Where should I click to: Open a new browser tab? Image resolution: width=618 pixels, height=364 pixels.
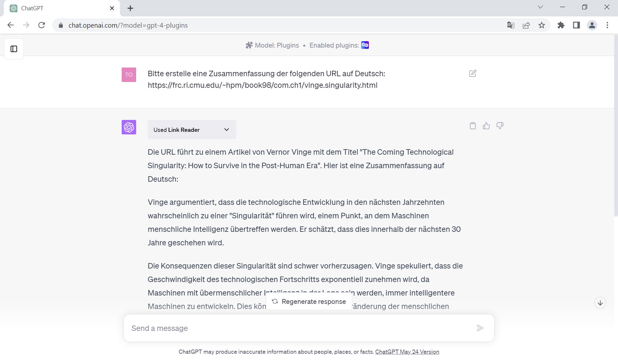pyautogui.click(x=130, y=8)
